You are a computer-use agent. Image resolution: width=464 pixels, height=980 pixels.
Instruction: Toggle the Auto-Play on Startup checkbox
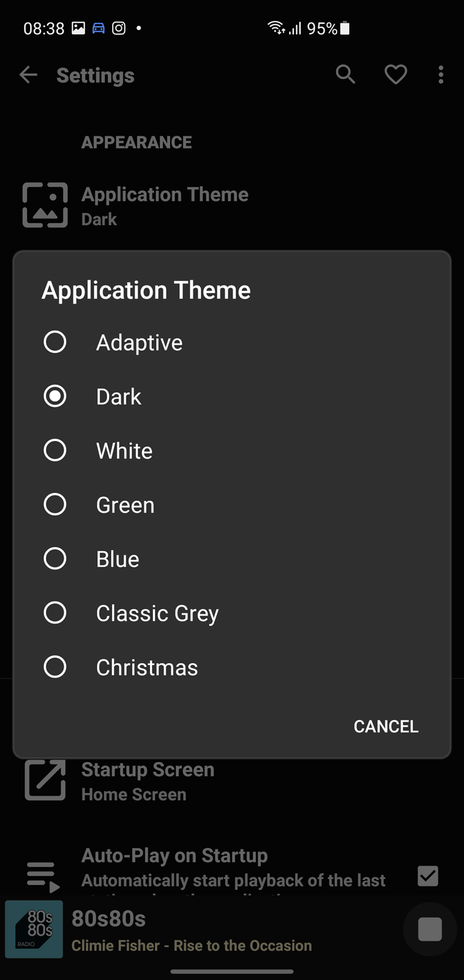(428, 876)
